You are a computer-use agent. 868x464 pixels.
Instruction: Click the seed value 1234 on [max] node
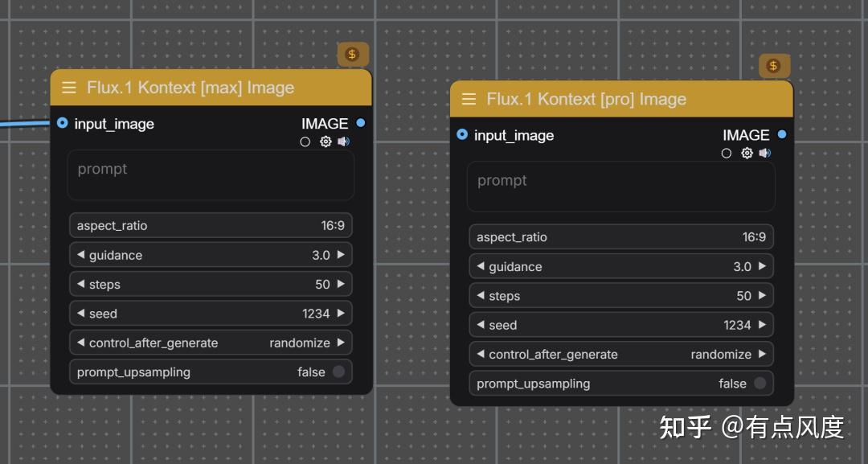316,314
